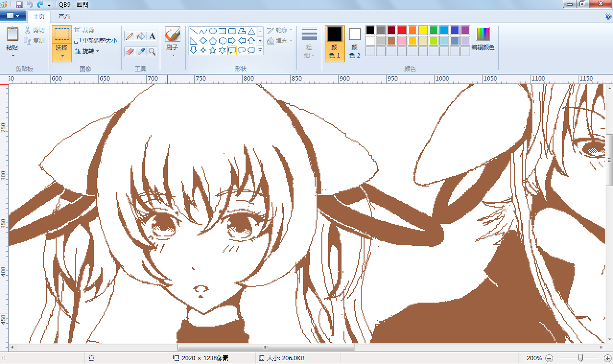
Task: Click the 剪切 cut button
Action: pos(35,30)
